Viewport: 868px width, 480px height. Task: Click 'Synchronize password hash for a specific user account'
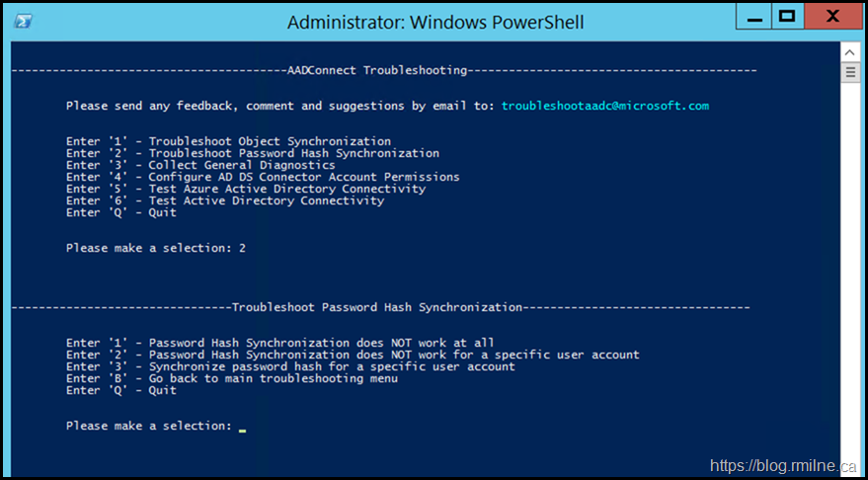(x=290, y=366)
